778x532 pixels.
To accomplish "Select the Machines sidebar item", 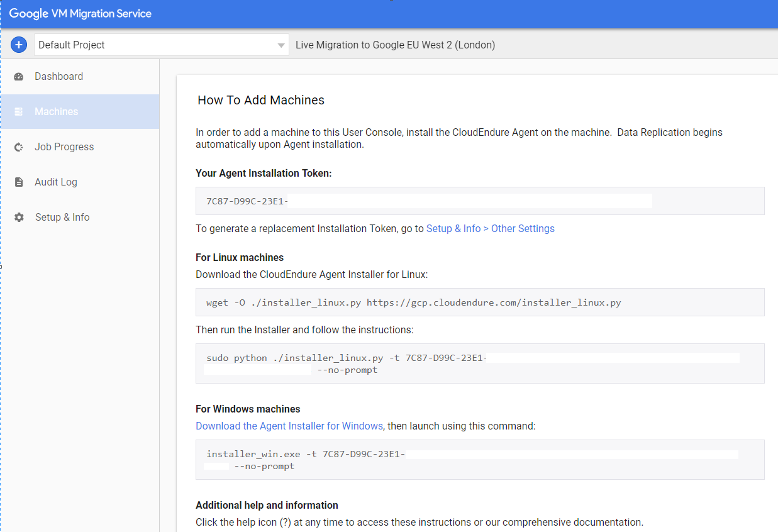I will (80, 112).
